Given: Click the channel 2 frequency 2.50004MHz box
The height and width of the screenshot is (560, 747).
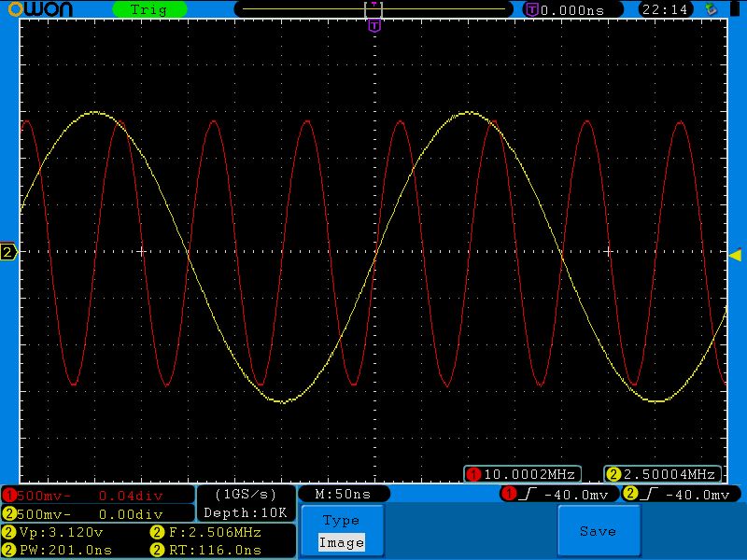Looking at the screenshot, I should click(x=663, y=474).
